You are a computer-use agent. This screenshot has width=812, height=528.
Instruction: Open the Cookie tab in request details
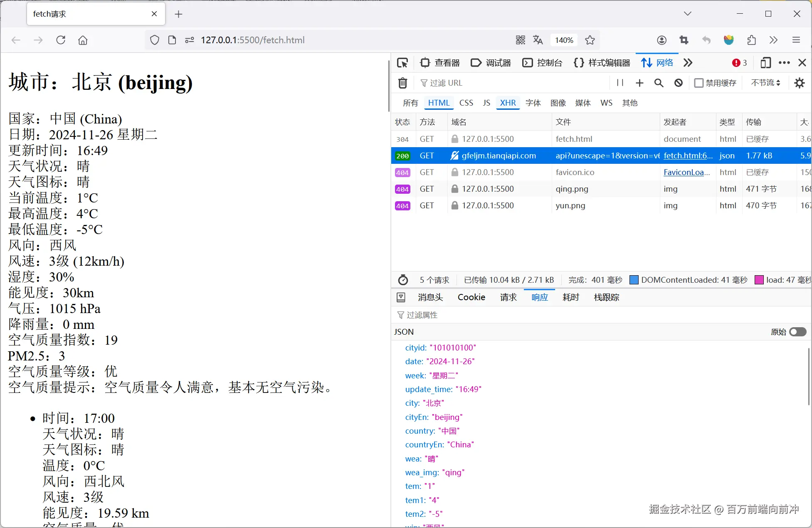tap(471, 297)
